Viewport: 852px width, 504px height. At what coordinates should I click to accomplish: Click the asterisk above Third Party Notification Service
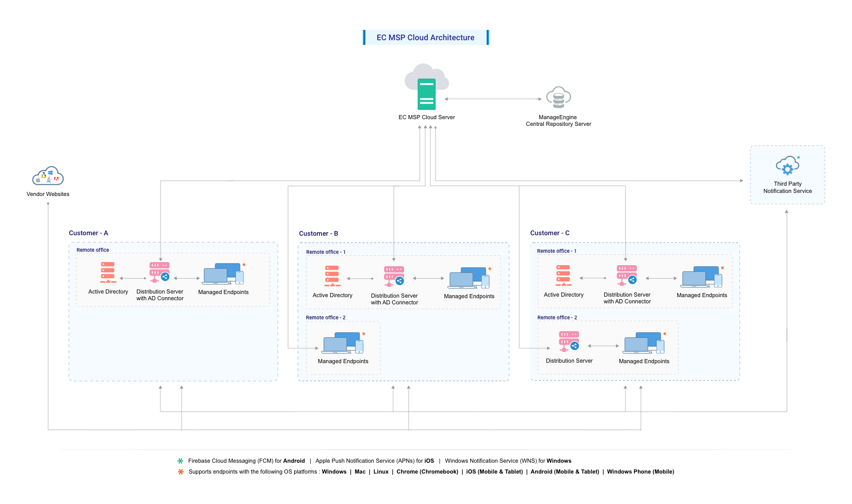coord(799,158)
